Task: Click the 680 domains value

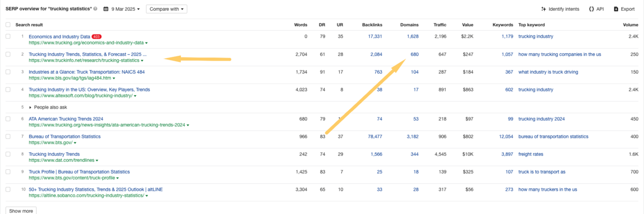Action: coord(414,54)
